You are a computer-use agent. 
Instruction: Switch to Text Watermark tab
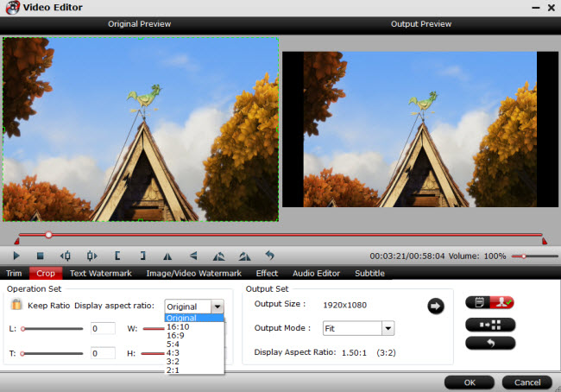click(100, 273)
